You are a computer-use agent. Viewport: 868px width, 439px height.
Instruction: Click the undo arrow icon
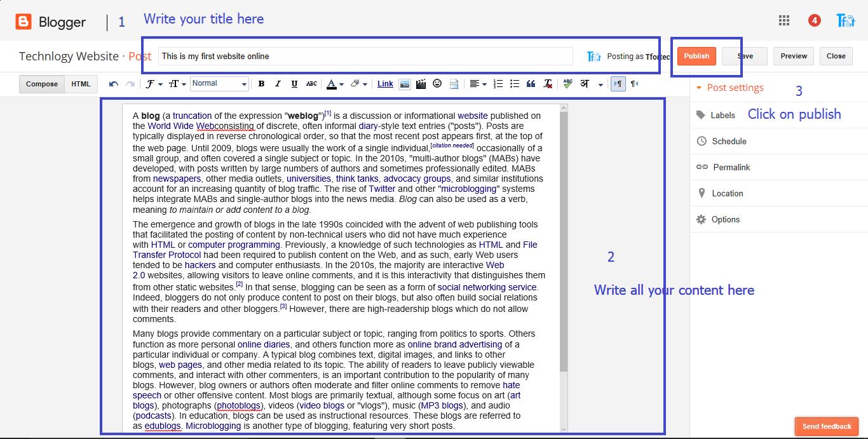(x=114, y=84)
